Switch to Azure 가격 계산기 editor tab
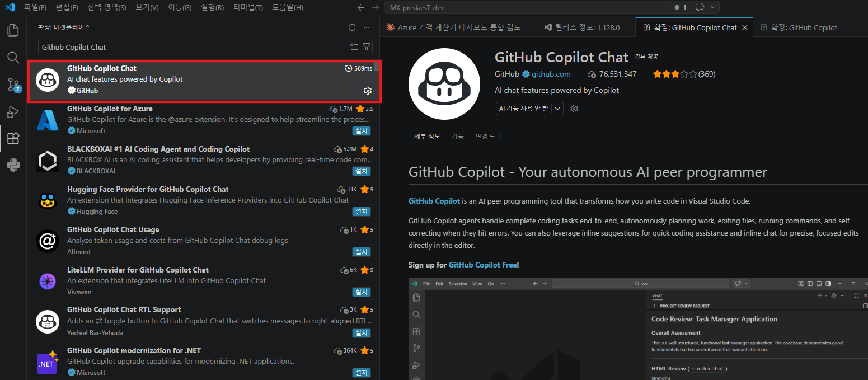The image size is (868, 380). coord(458,27)
